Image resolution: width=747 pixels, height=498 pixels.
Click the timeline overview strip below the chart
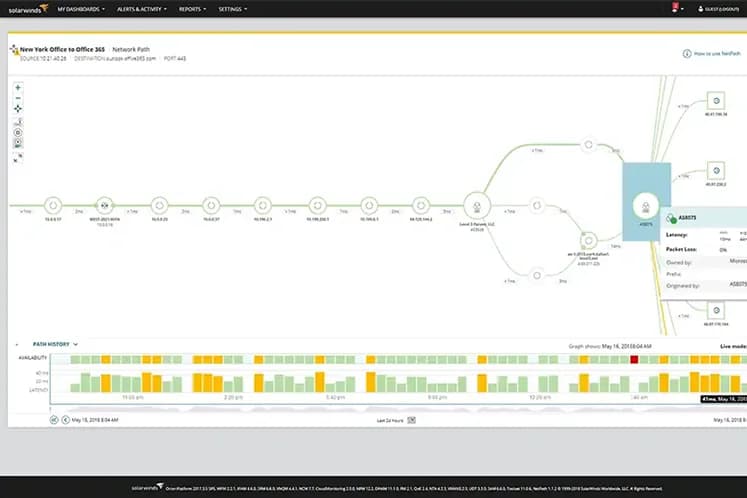click(398, 409)
